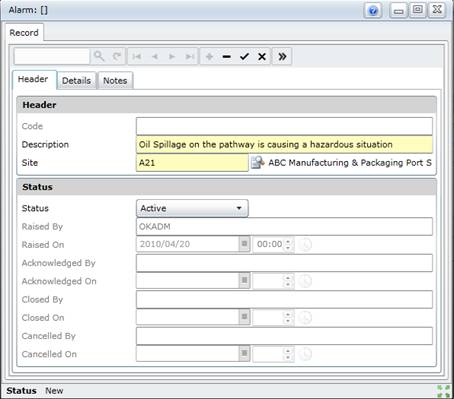The image size is (454, 399).
Task: Click the Cancelled By field
Action: tap(284, 336)
